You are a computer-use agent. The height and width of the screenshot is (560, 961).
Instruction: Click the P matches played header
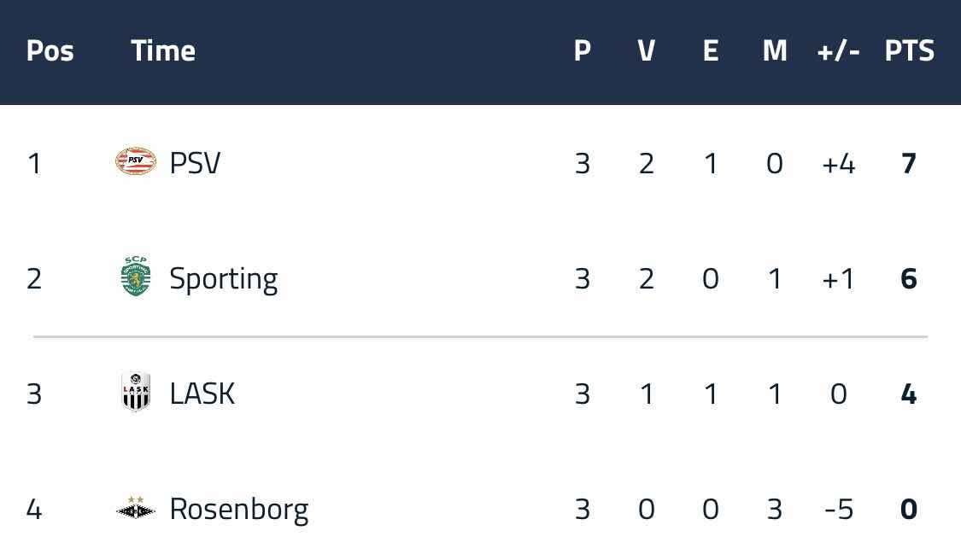(x=583, y=51)
